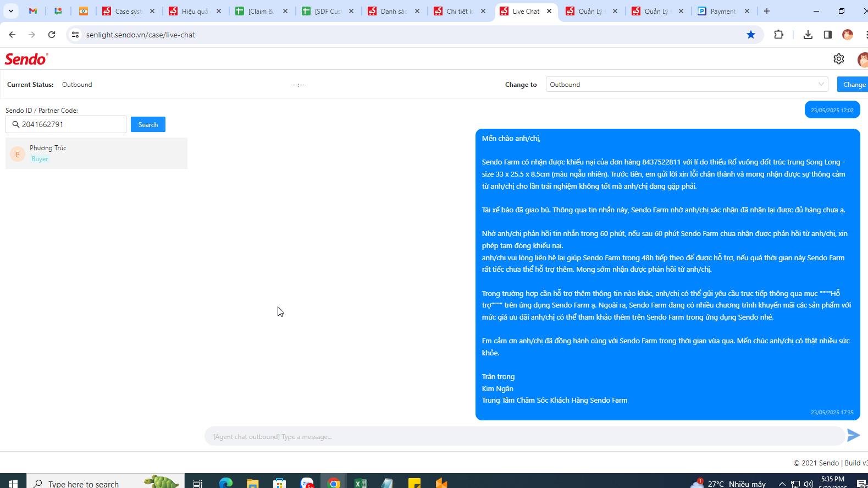Close the Live Chat tab

point(549,11)
